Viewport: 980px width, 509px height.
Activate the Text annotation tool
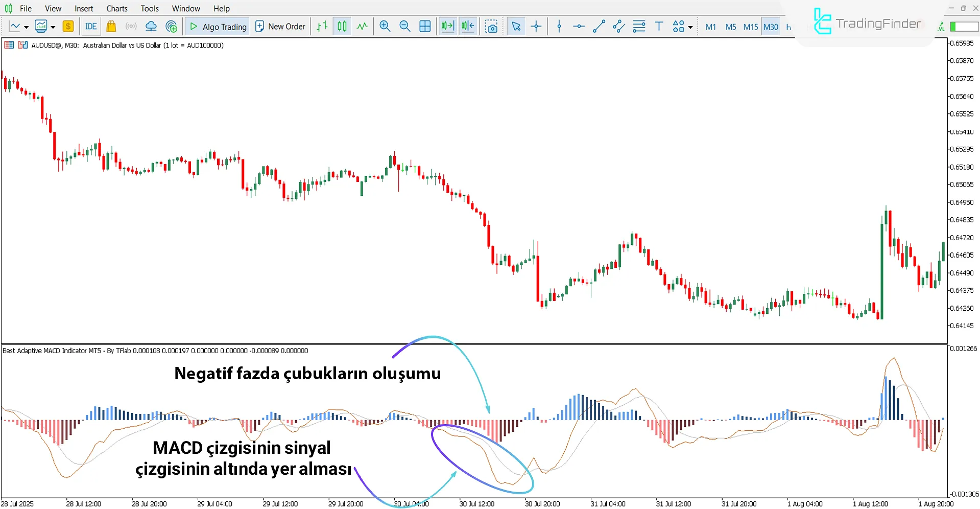point(659,26)
